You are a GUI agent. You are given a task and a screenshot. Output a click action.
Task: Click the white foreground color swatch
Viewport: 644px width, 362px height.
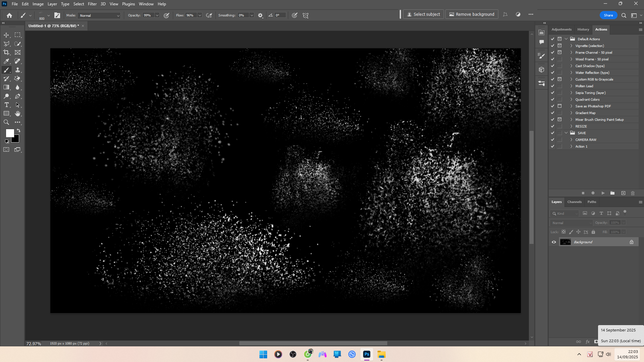coord(9,133)
